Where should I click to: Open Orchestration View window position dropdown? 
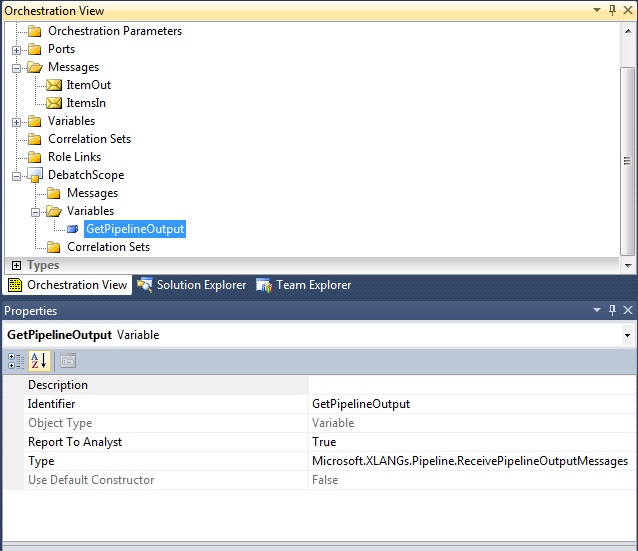(597, 10)
